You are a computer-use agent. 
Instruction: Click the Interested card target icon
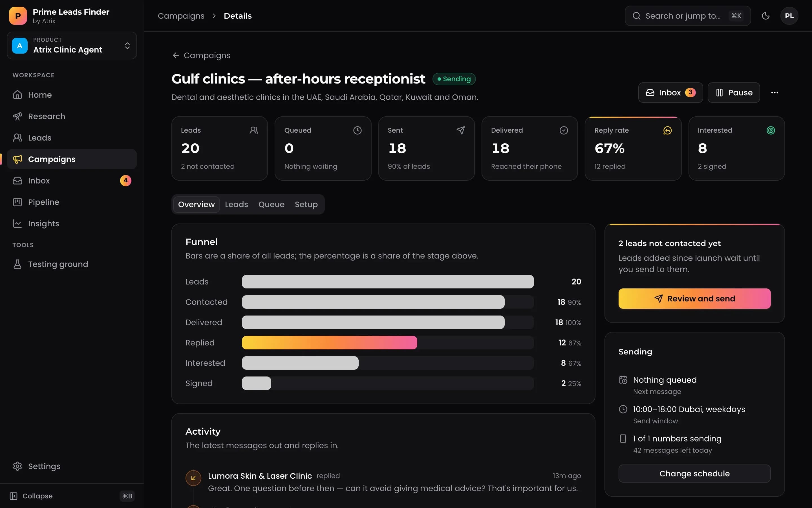pyautogui.click(x=771, y=130)
